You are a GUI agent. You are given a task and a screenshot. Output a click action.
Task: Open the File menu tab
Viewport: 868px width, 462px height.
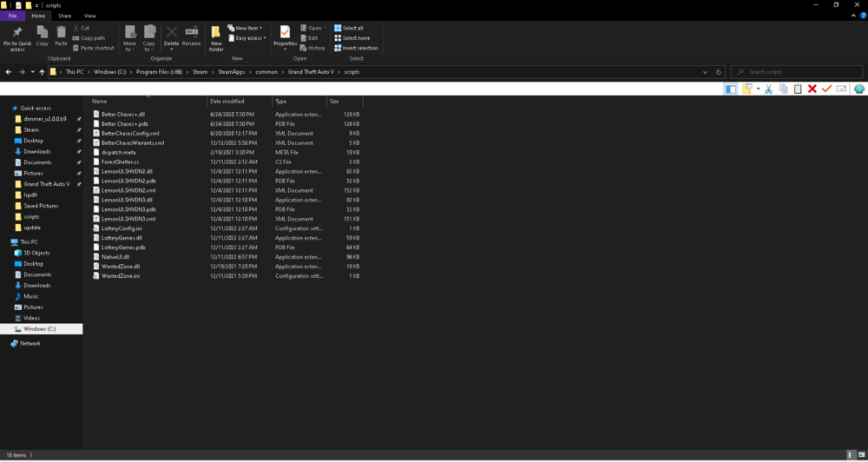click(x=12, y=16)
